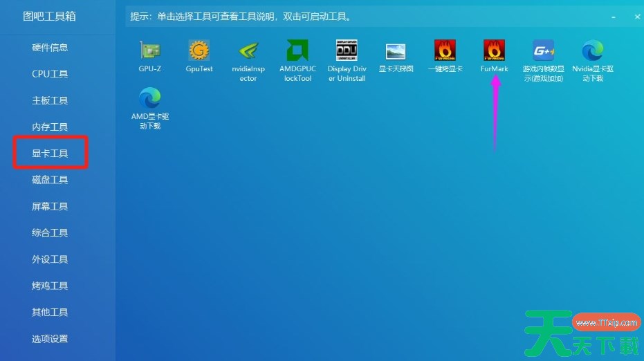Open the 硬件信息 category
The width and height of the screenshot is (644, 361).
click(50, 48)
